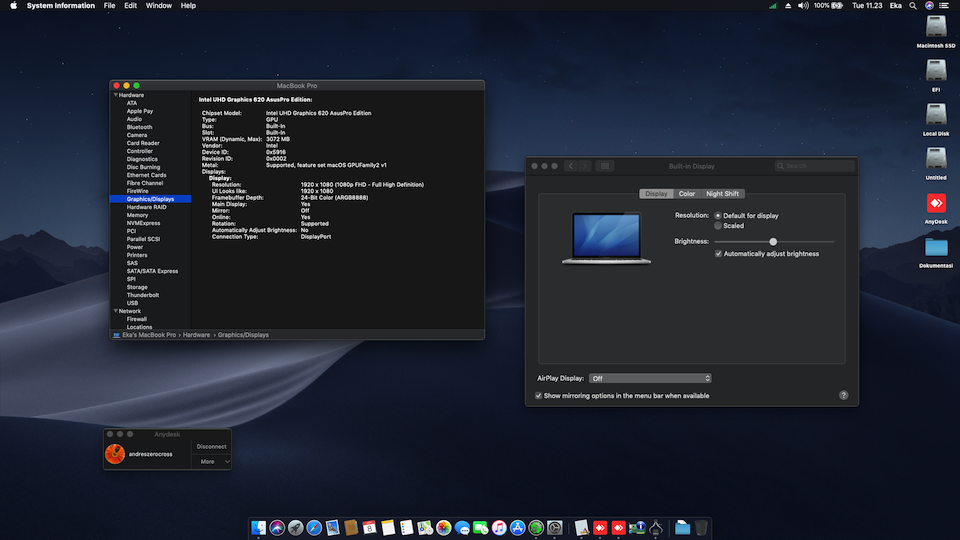Uncheck Show mirroring options in menu bar
This screenshot has width=960, height=540.
(x=539, y=396)
